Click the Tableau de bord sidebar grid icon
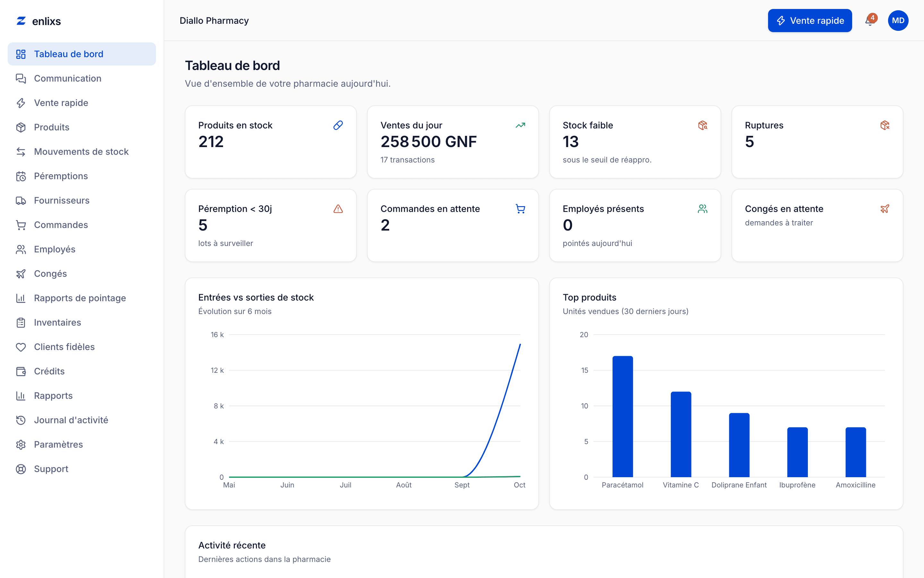 [21, 54]
